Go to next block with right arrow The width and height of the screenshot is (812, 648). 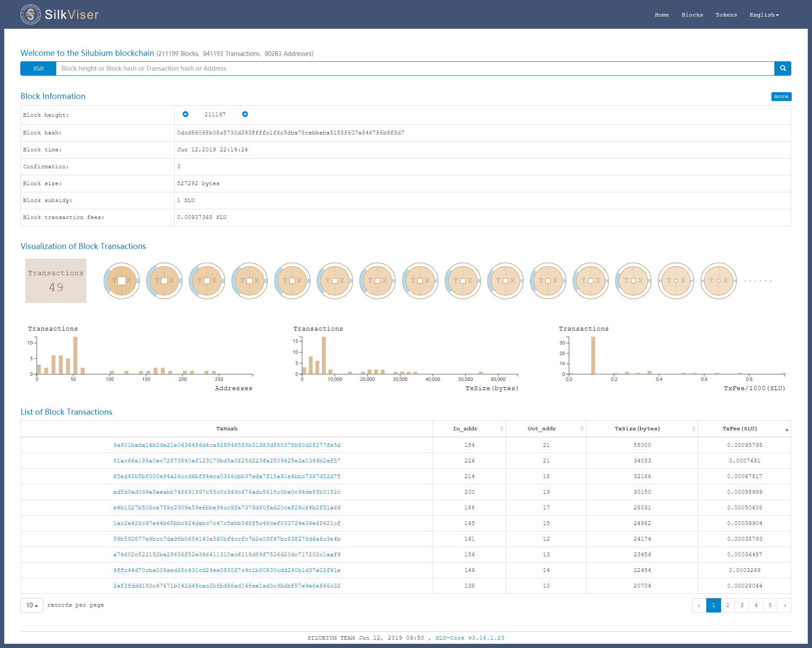click(x=245, y=114)
